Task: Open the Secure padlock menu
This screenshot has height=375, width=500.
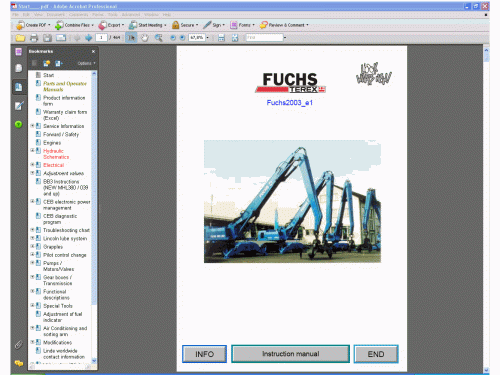Action: (x=185, y=25)
